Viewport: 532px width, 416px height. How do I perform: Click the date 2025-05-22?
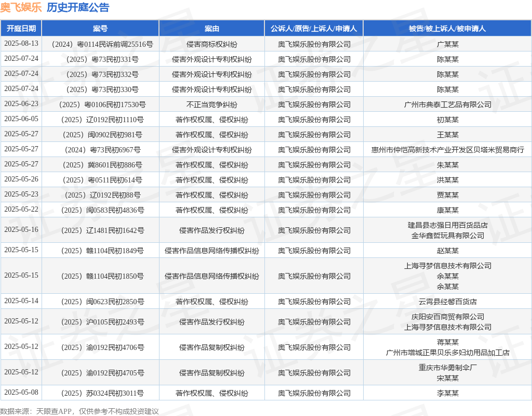click(x=21, y=209)
